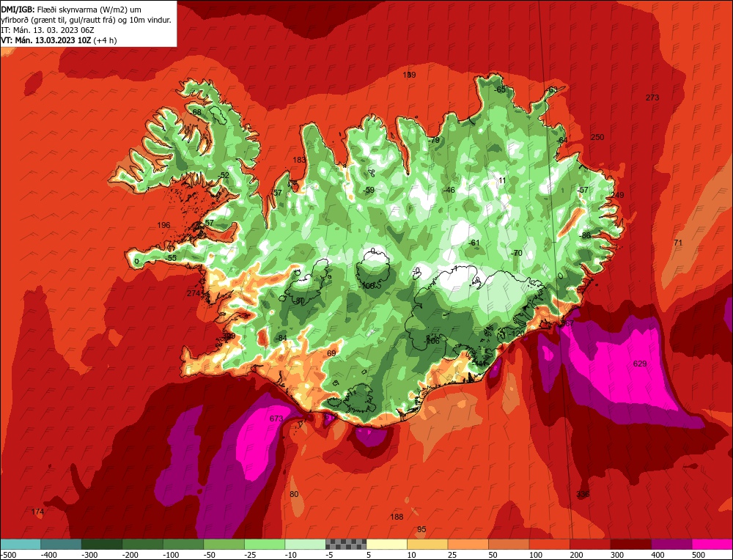Click the value "673" off the south coast
Screen dimensions: 733x560
[276, 419]
